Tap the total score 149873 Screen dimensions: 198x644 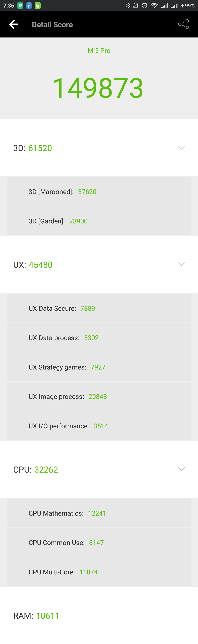[x=98, y=88]
